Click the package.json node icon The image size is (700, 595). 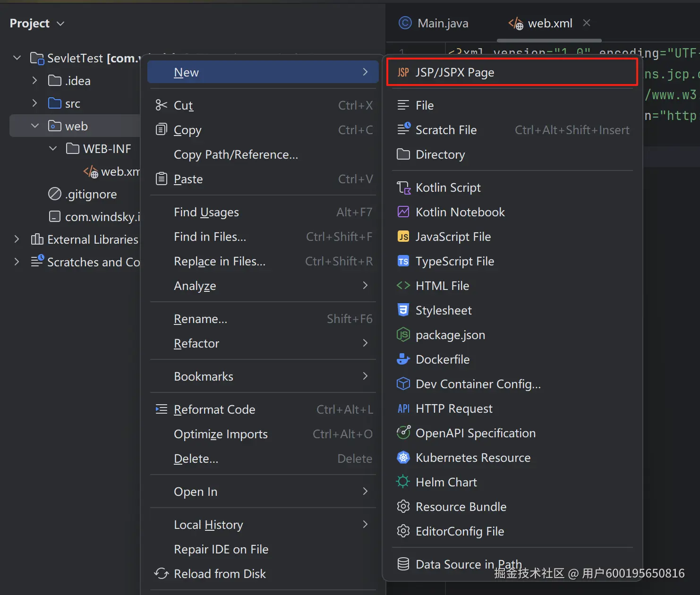click(x=403, y=335)
